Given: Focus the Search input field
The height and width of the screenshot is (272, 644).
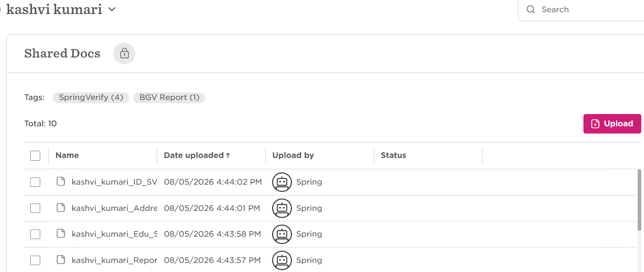Looking at the screenshot, I should click(x=590, y=10).
